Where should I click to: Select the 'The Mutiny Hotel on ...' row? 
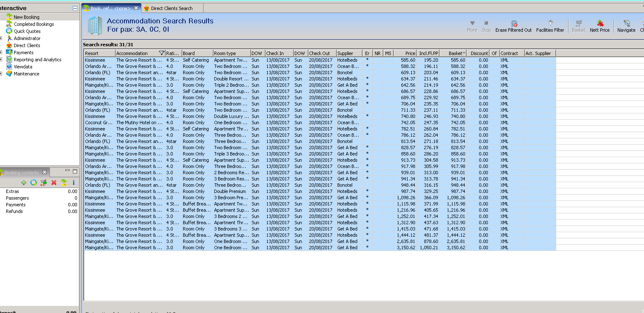320,123
